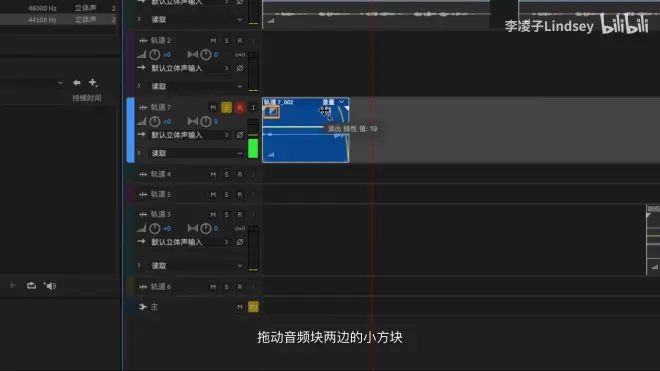Adjust the pan knob on 轨道 3
The width and height of the screenshot is (660, 371).
tap(206, 228)
